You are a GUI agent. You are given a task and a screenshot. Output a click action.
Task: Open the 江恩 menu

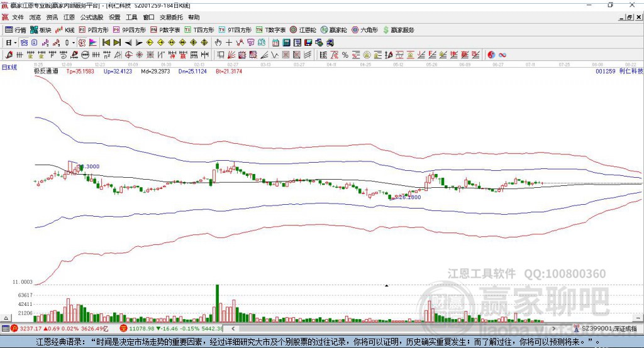(x=69, y=17)
